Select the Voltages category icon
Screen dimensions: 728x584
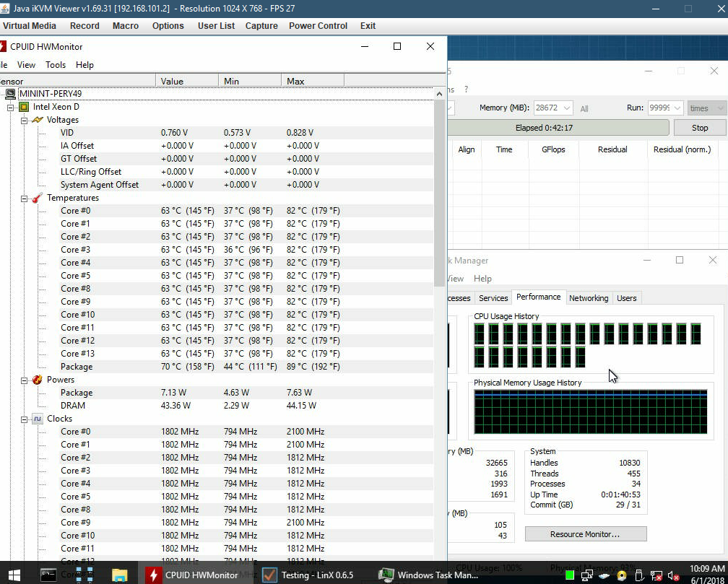pyautogui.click(x=37, y=120)
